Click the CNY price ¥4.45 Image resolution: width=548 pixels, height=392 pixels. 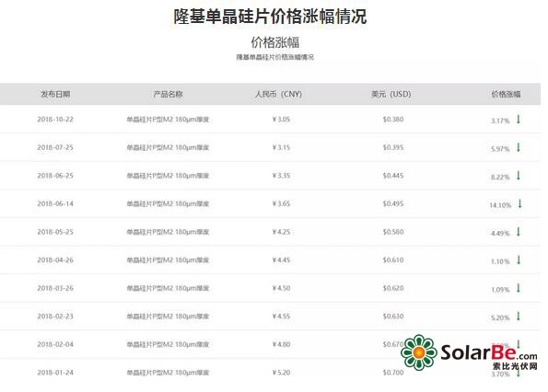pyautogui.click(x=281, y=260)
